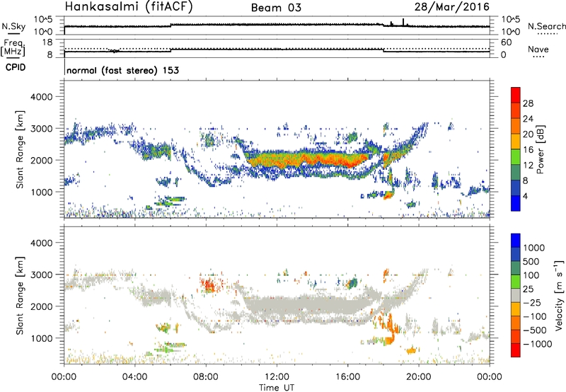Click the date '28/Mar/2016'
Image resolution: width=566 pixels, height=392 pixels.
(452, 6)
